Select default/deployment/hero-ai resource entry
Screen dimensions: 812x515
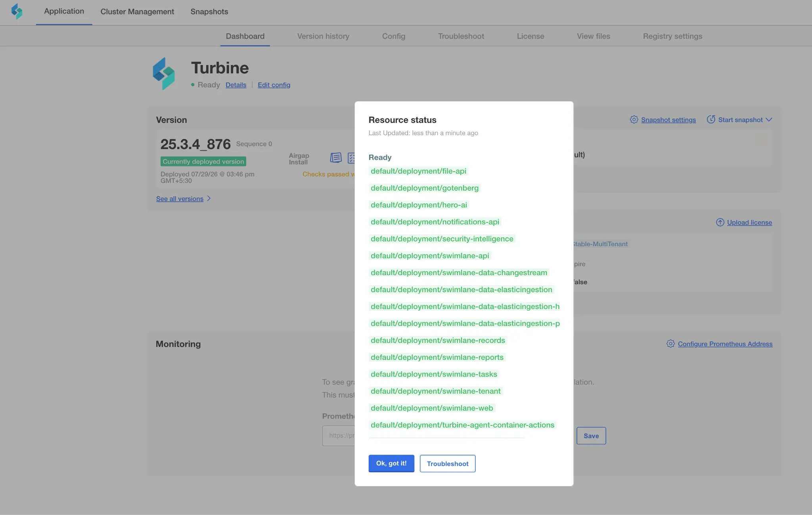click(419, 205)
